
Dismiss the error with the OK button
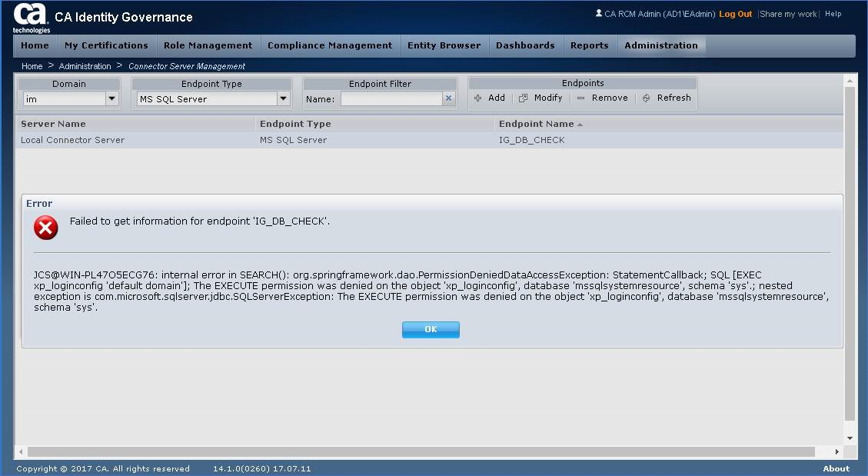tap(431, 329)
